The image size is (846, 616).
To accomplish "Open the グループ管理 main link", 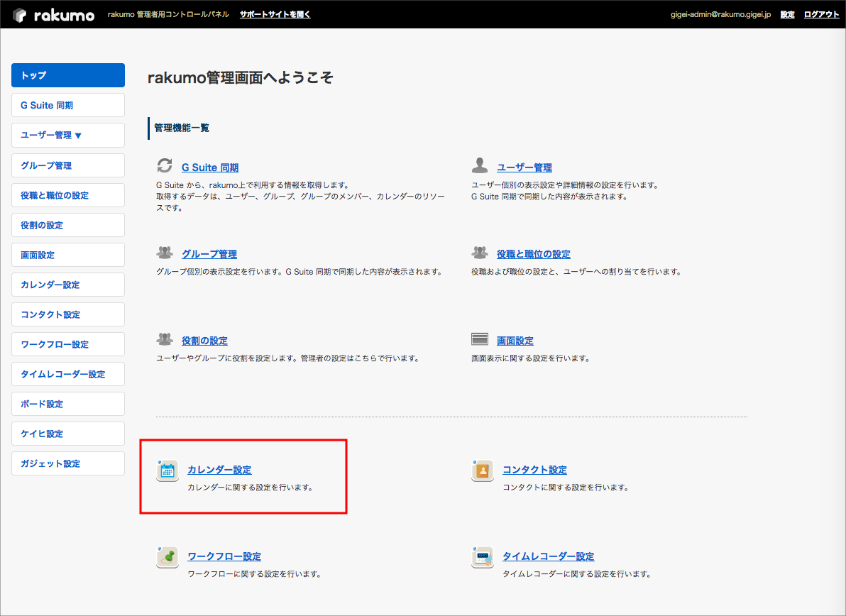I will [209, 254].
